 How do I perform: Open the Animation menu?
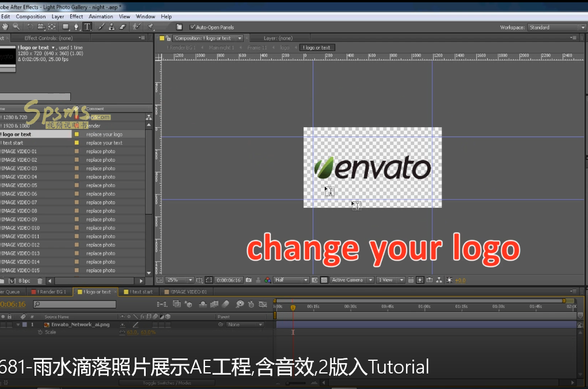[101, 17]
